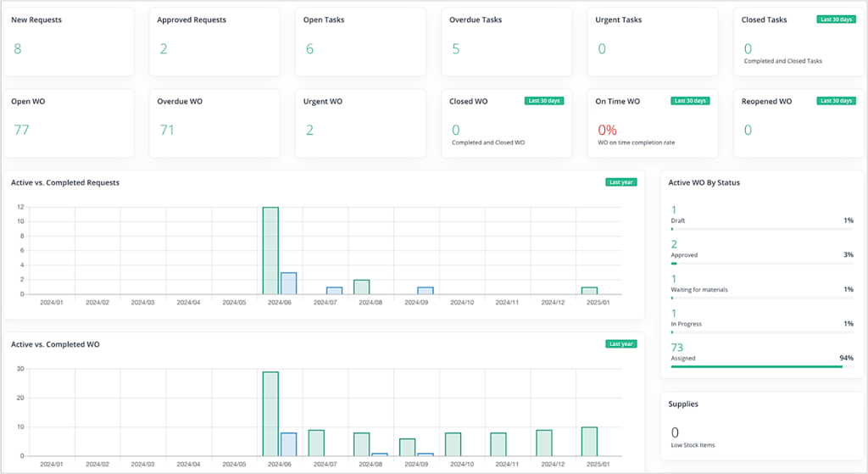This screenshot has width=868, height=474.
Task: Click Last year badge on Active vs. Completed Requests
Action: click(x=620, y=181)
